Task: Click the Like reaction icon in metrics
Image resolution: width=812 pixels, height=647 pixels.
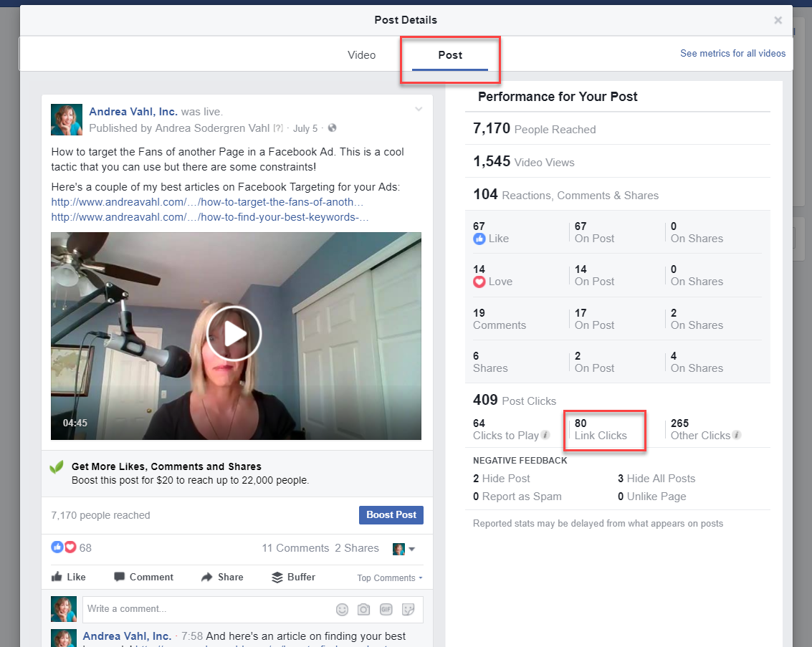Action: click(x=479, y=239)
